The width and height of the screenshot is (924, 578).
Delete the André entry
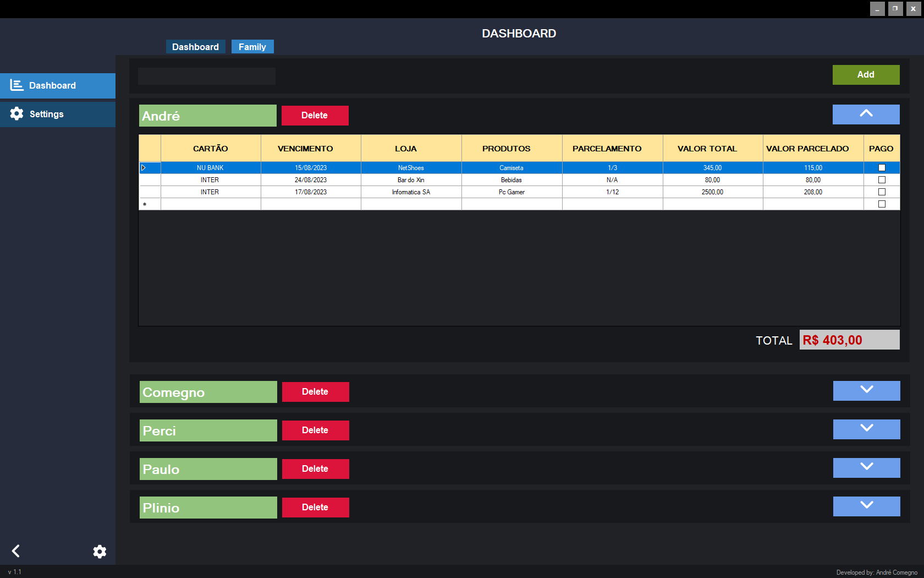[x=315, y=116]
